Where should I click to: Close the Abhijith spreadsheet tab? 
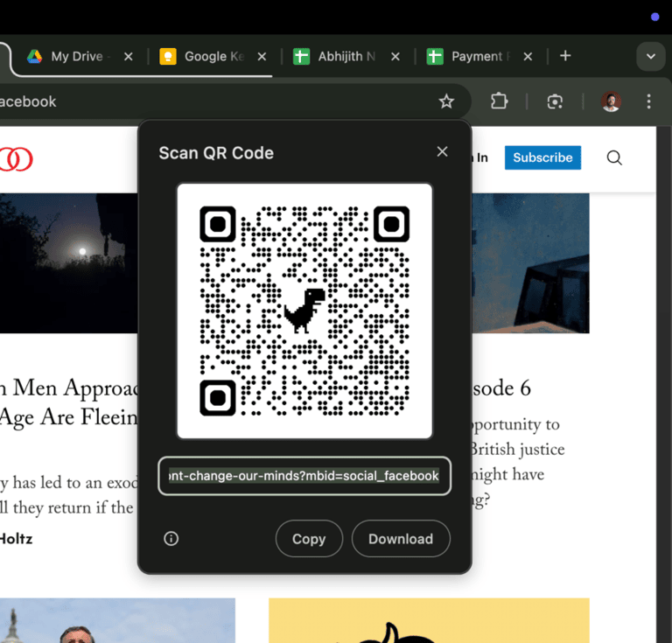coord(395,57)
